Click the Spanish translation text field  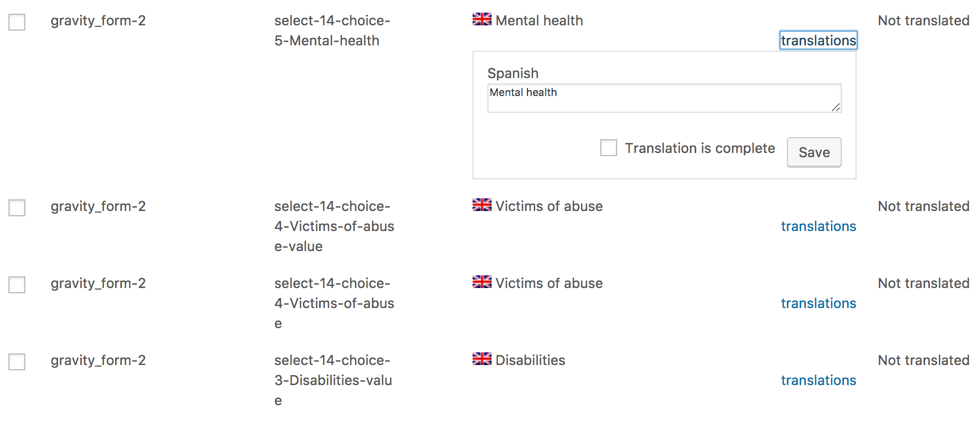point(659,98)
